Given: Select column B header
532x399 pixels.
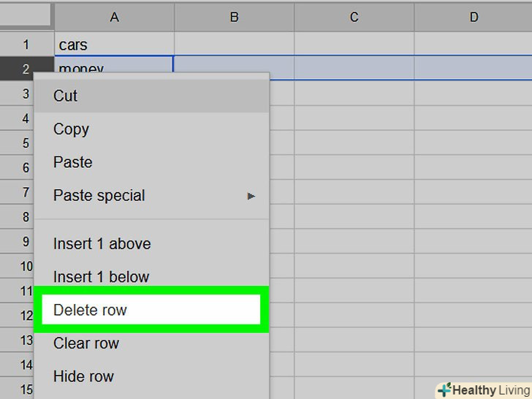Looking at the screenshot, I should pyautogui.click(x=234, y=17).
